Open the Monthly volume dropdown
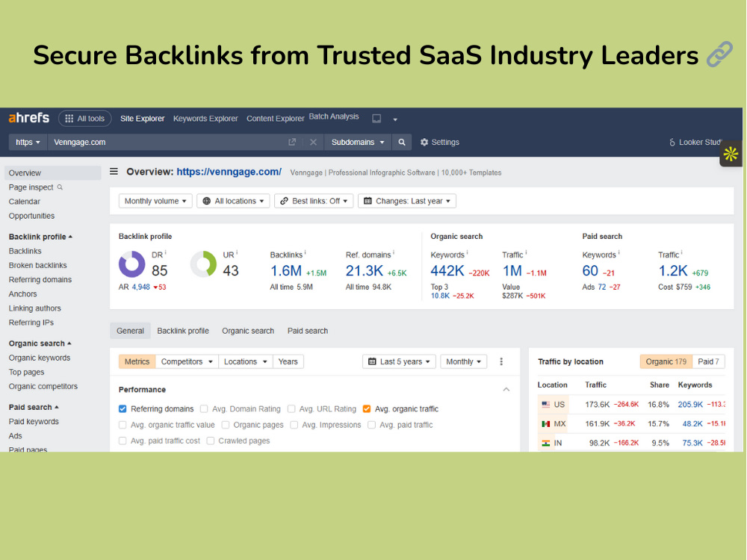 point(155,201)
